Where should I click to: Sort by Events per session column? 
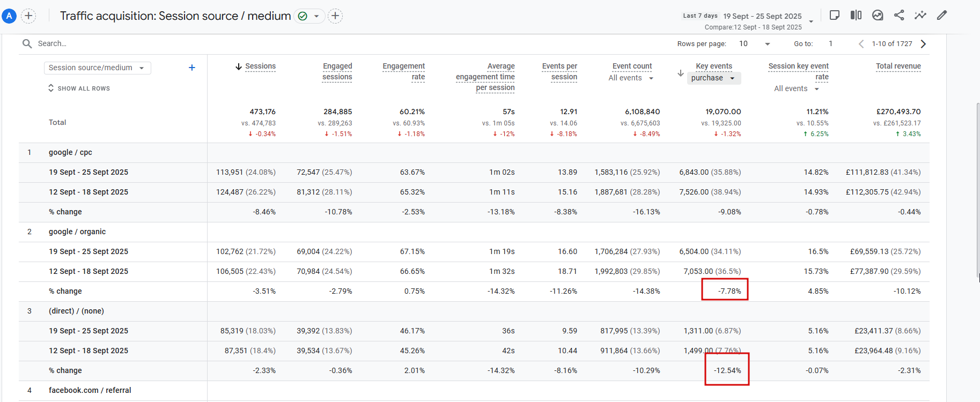tap(559, 71)
